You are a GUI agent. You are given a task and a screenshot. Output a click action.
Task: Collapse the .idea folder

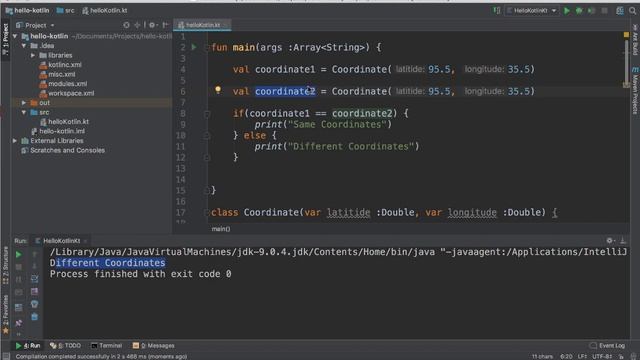[x=24, y=46]
